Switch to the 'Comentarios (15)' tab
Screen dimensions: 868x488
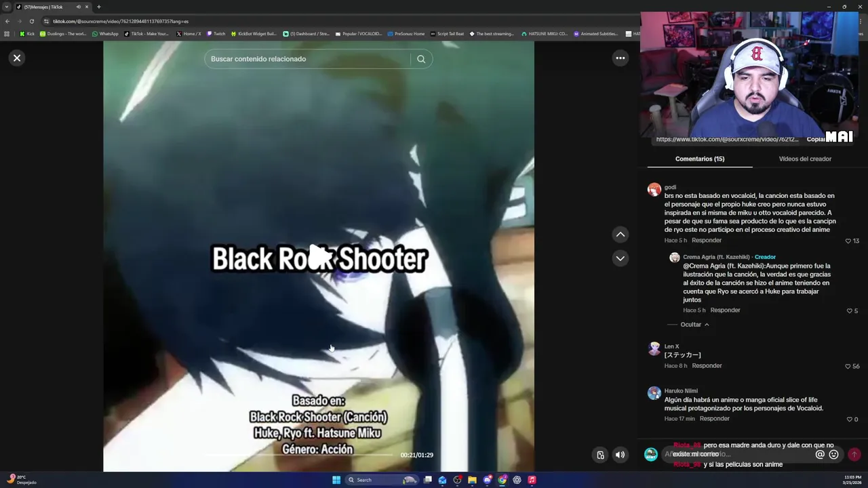click(x=700, y=159)
